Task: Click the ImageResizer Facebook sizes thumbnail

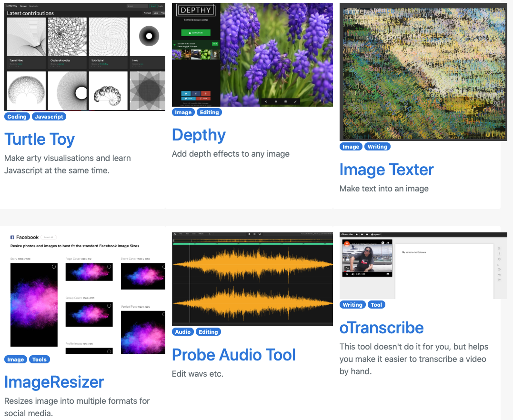Action: click(x=85, y=293)
